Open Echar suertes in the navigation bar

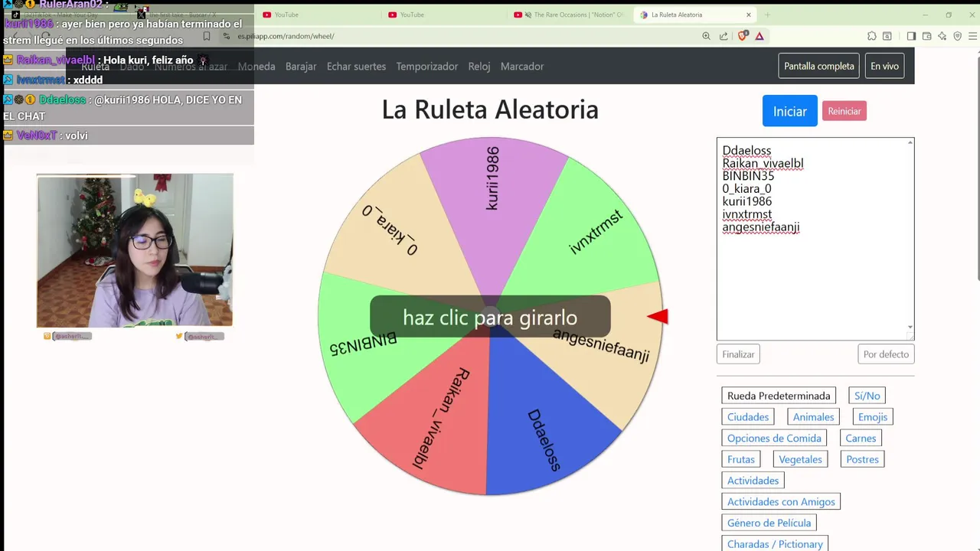[x=356, y=67]
